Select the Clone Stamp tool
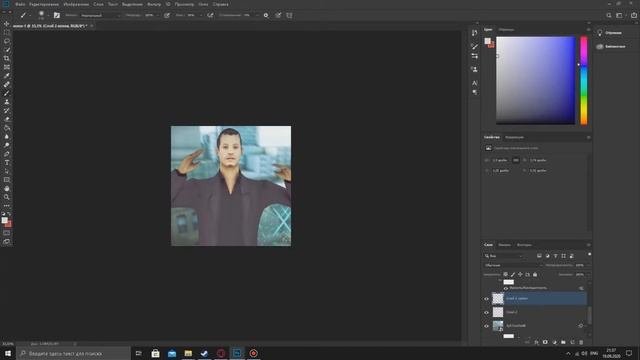This screenshot has width=640, height=360. (7, 102)
